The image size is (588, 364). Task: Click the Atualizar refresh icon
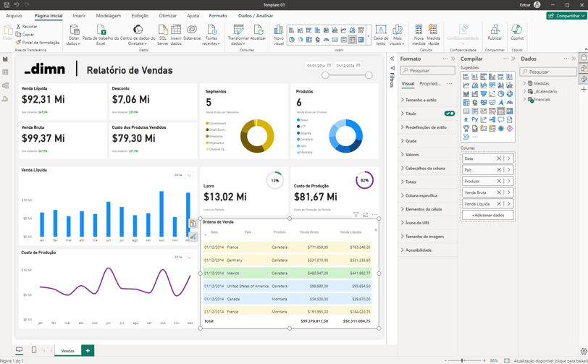coord(258,31)
